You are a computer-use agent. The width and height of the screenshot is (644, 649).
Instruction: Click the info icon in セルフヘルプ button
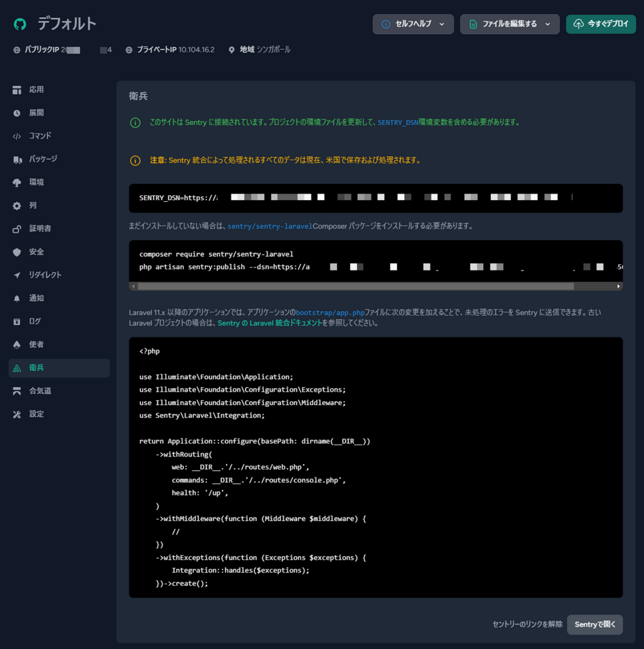pyautogui.click(x=386, y=24)
